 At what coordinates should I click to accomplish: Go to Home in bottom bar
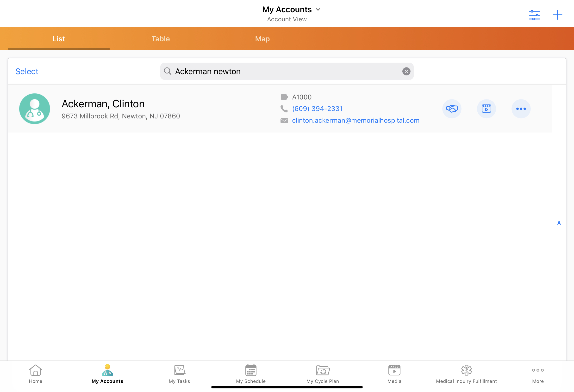(x=36, y=374)
